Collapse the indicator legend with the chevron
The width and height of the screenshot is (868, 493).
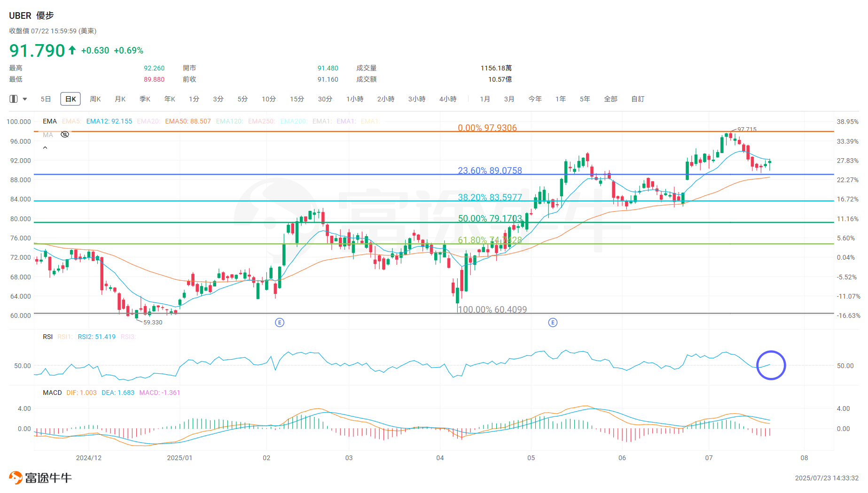click(45, 148)
